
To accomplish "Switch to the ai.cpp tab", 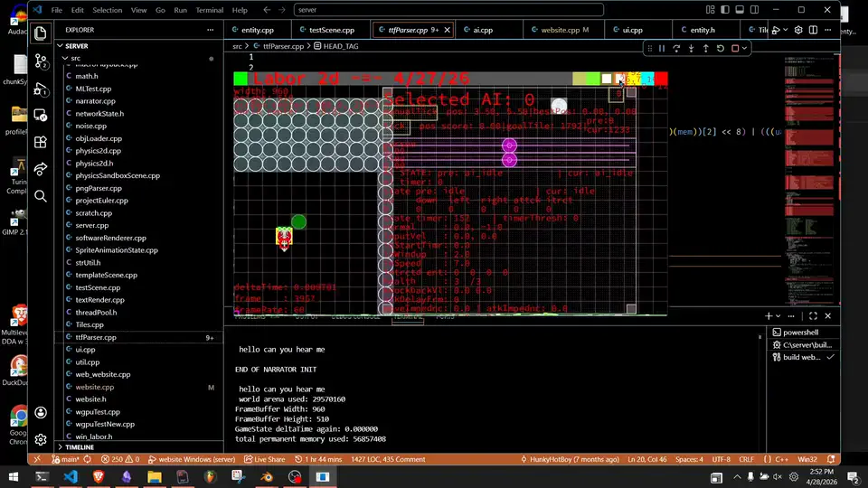I will coord(483,30).
